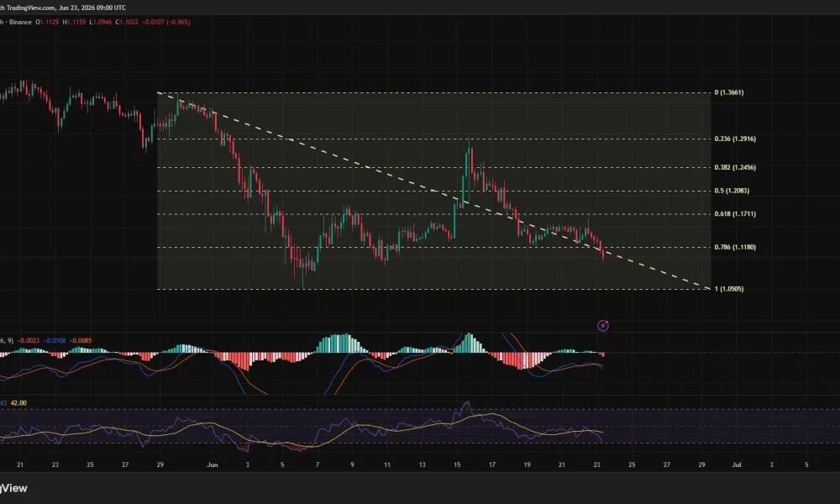Image resolution: width=840 pixels, height=504 pixels.
Task: Select the '1 (1.0505)' Fibonacci label
Action: pos(728,289)
